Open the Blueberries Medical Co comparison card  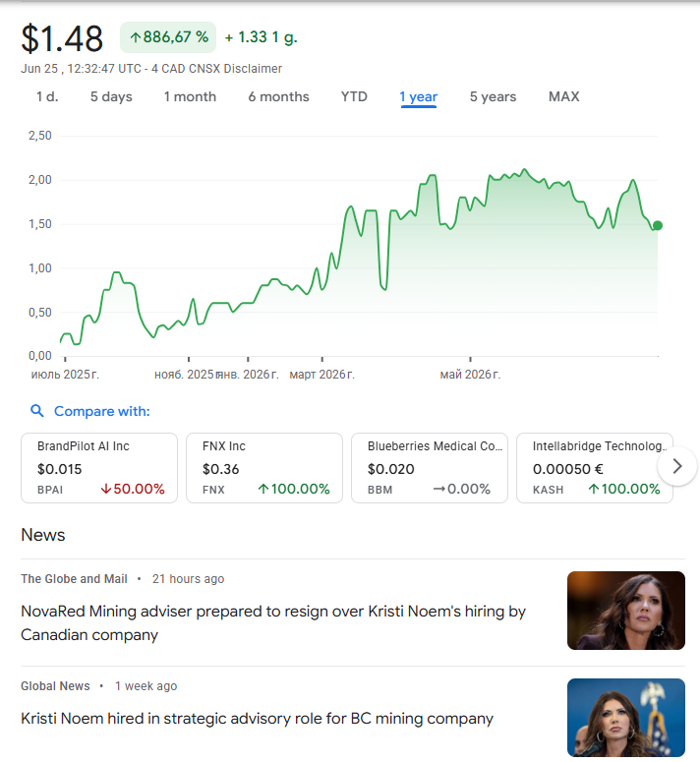coord(430,468)
